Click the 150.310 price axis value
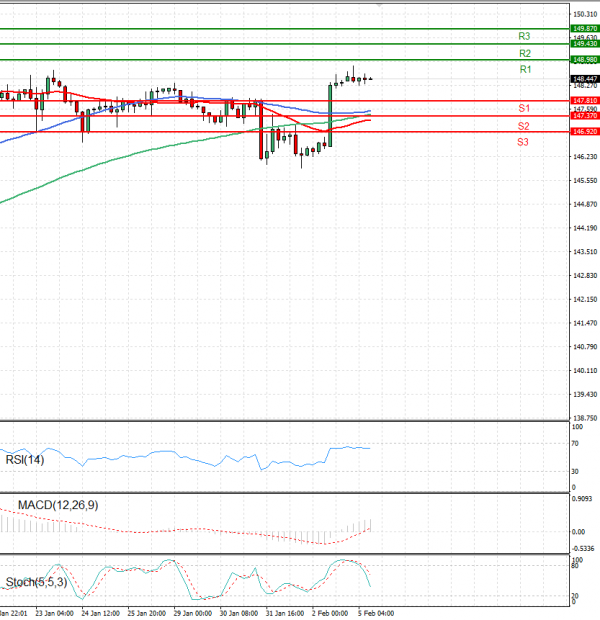This screenshot has height=620, width=600. (585, 14)
